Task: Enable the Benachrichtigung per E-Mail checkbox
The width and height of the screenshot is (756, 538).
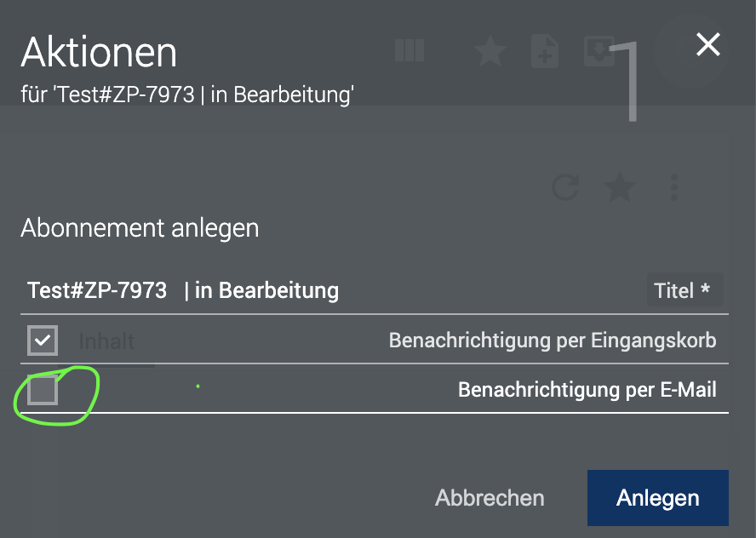Action: [43, 390]
